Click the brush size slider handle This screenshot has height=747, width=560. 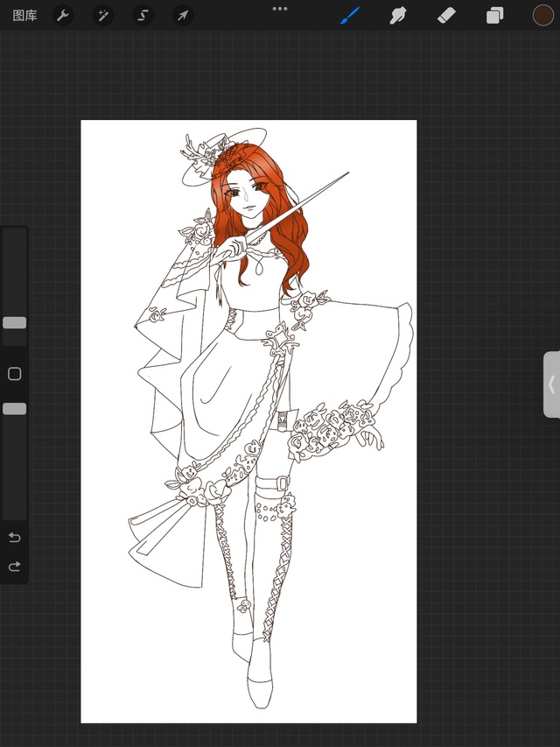[x=15, y=322]
